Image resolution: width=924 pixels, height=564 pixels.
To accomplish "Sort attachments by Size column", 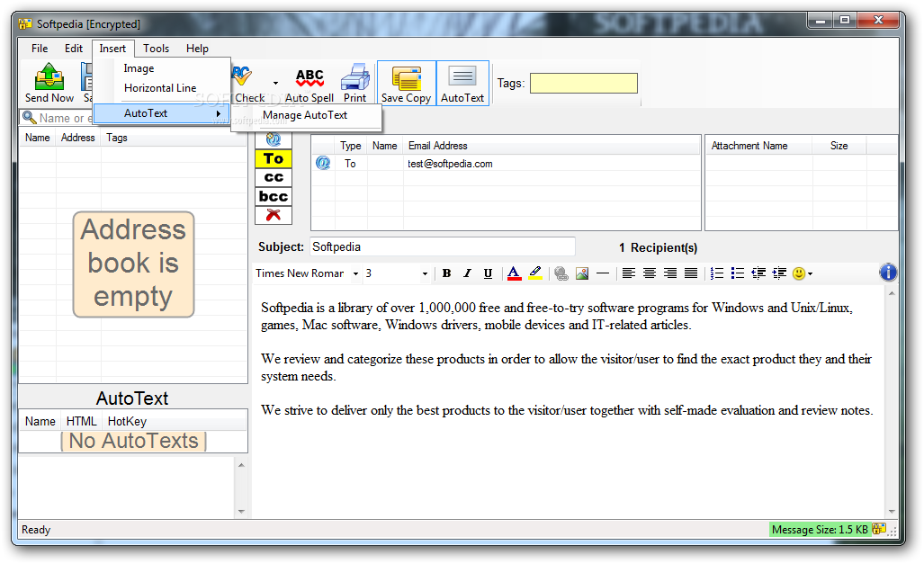I will coord(839,146).
